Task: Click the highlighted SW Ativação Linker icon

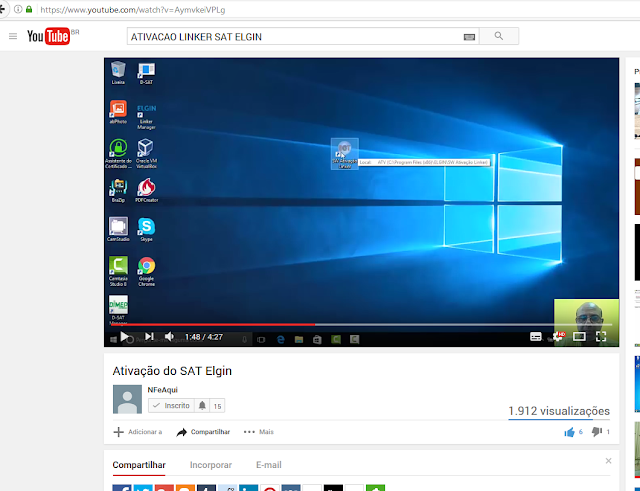Action: click(x=345, y=153)
